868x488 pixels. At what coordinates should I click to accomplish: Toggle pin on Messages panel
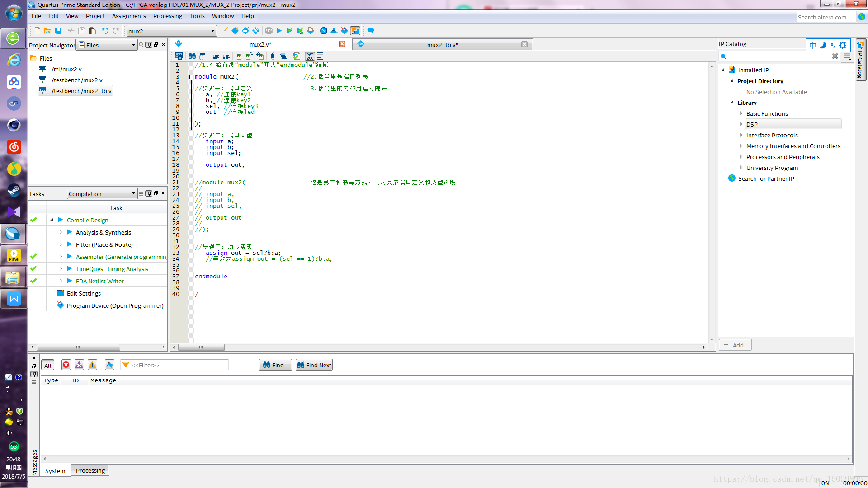click(x=34, y=374)
